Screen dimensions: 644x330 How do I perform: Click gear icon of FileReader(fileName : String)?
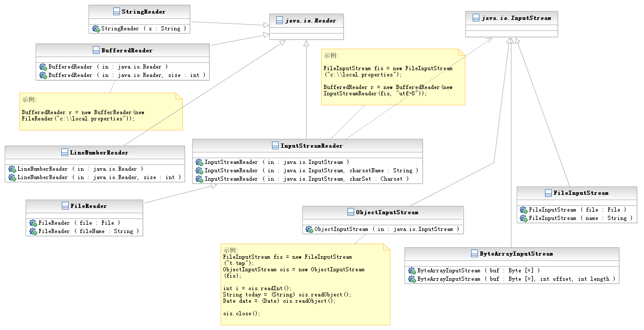(x=33, y=231)
